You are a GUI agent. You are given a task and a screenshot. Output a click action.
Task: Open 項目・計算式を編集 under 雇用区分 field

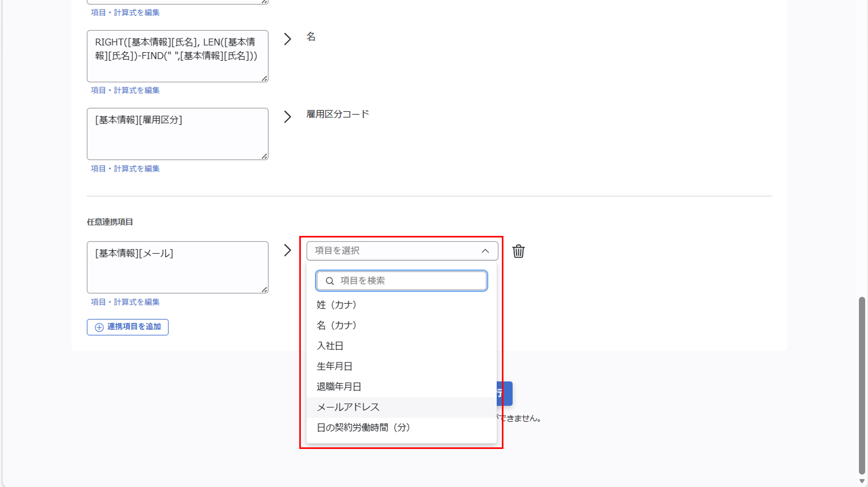point(125,168)
